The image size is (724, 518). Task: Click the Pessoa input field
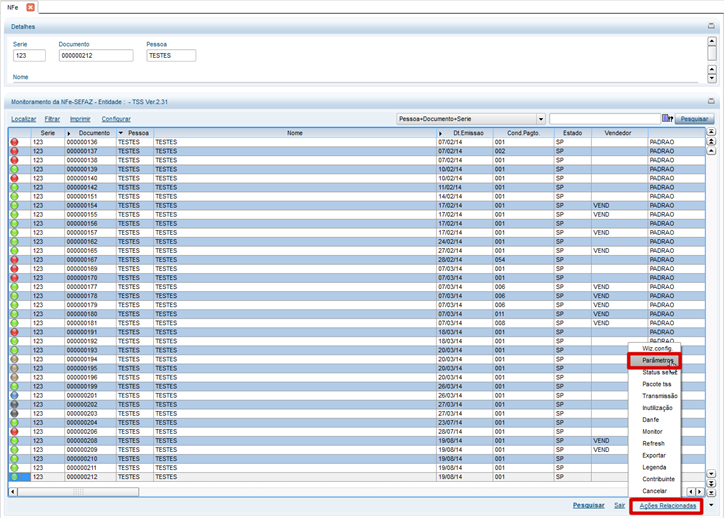[171, 55]
